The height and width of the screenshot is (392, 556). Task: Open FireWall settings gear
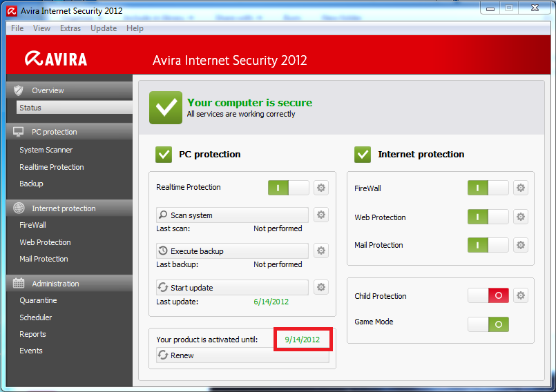point(521,188)
